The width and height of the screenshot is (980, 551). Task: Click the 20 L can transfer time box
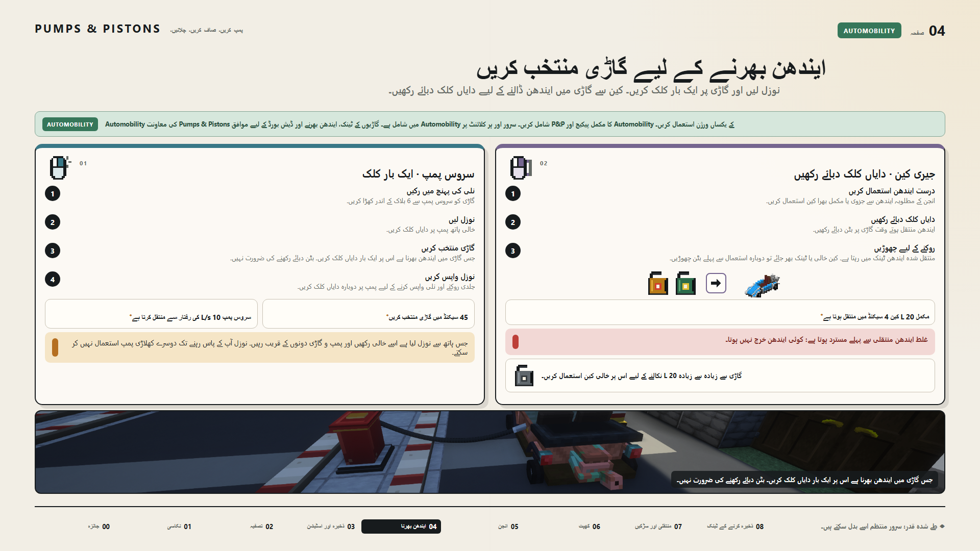pyautogui.click(x=720, y=312)
